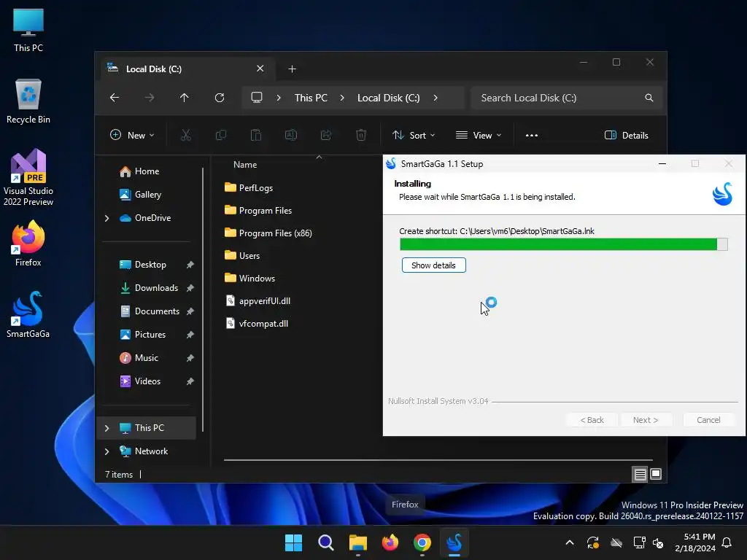Open Chrome from taskbar
The width and height of the screenshot is (747, 560).
(422, 542)
